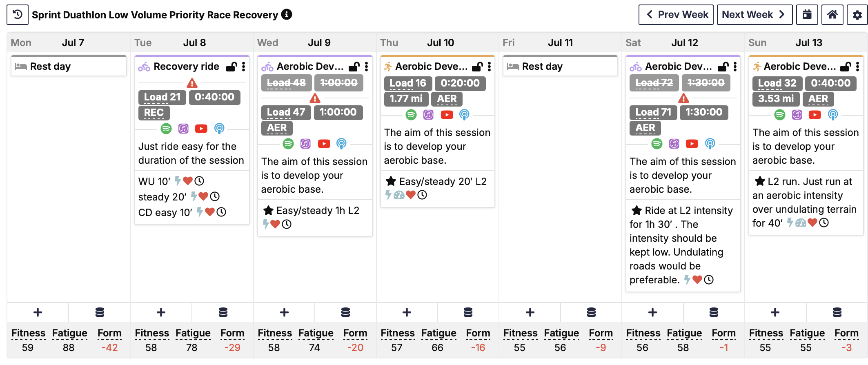Viewport: 868px width, 365px height.
Task: Toggle lock on Sunday's Aerobic run
Action: click(846, 67)
